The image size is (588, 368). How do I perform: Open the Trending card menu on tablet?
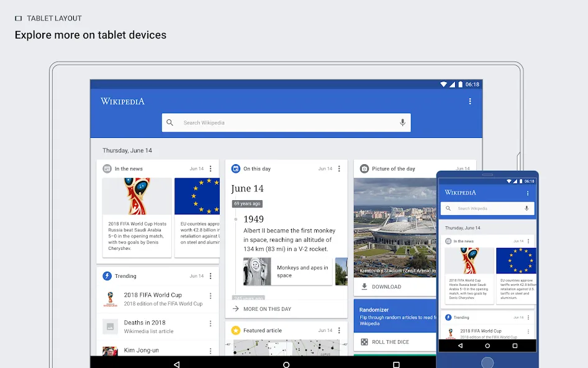coord(210,276)
